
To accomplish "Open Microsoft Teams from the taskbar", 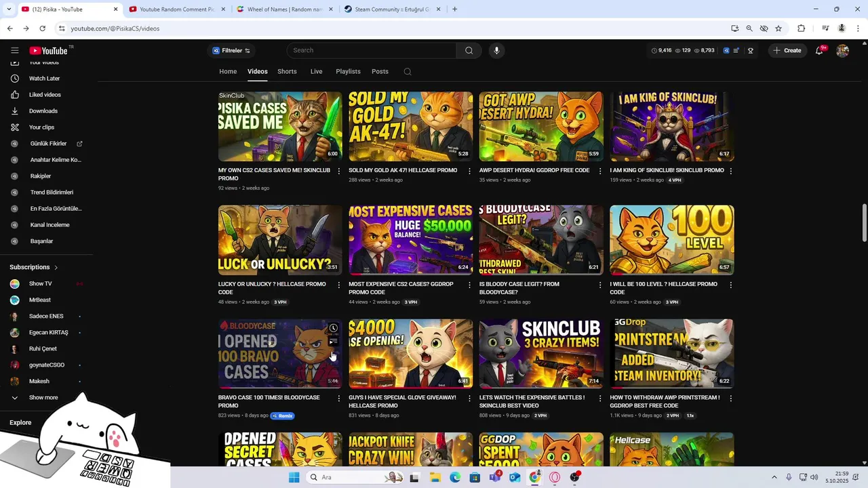I will 495,477.
